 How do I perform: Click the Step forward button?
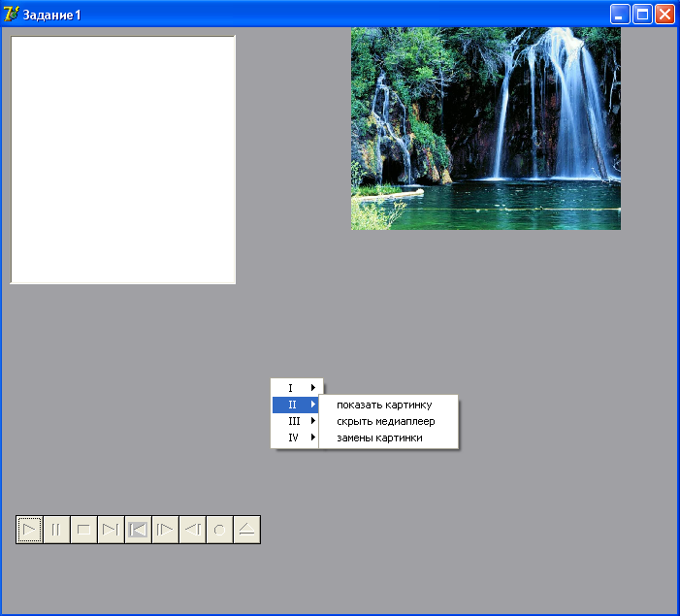tap(165, 530)
